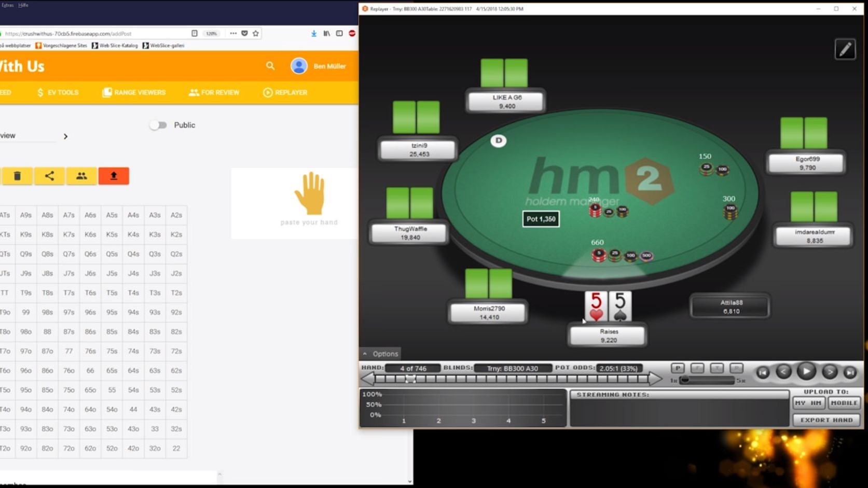Screen dimensions: 868x488
Task: Jump to preflop with P button
Action: (x=678, y=368)
